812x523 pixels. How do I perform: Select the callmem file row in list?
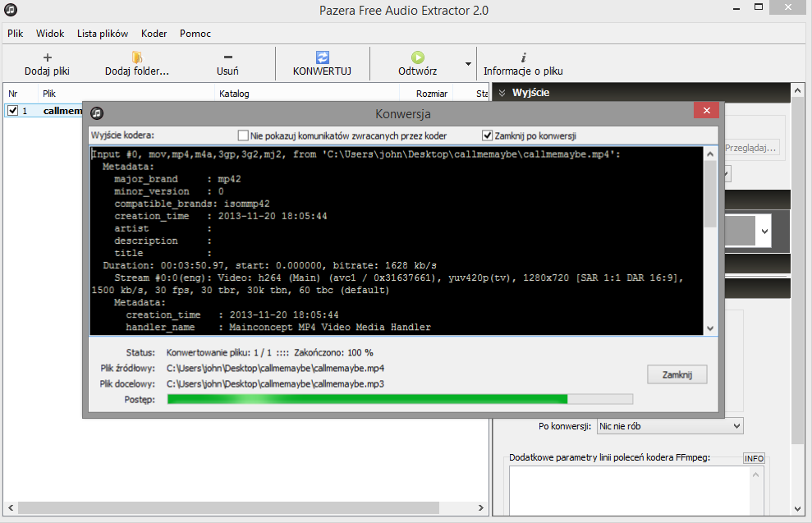point(44,110)
